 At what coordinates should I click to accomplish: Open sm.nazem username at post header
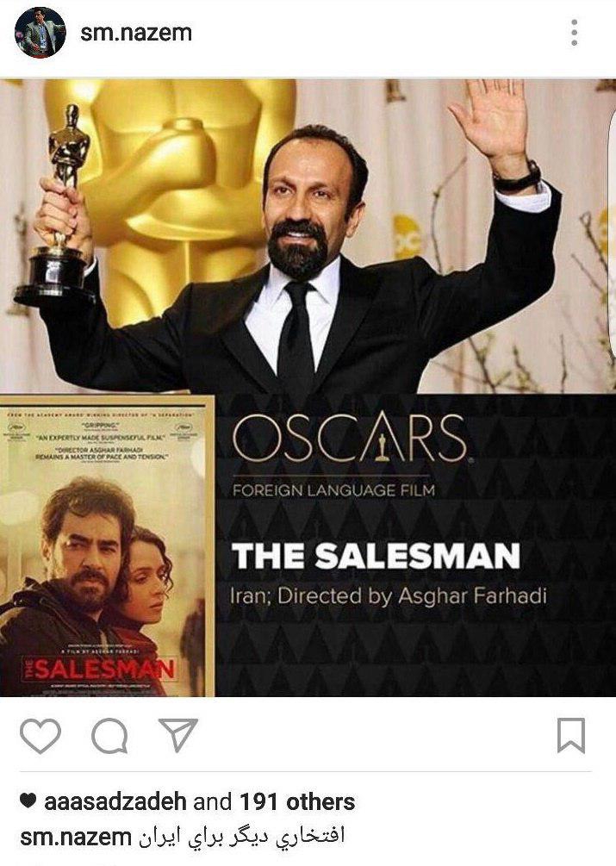pos(136,33)
